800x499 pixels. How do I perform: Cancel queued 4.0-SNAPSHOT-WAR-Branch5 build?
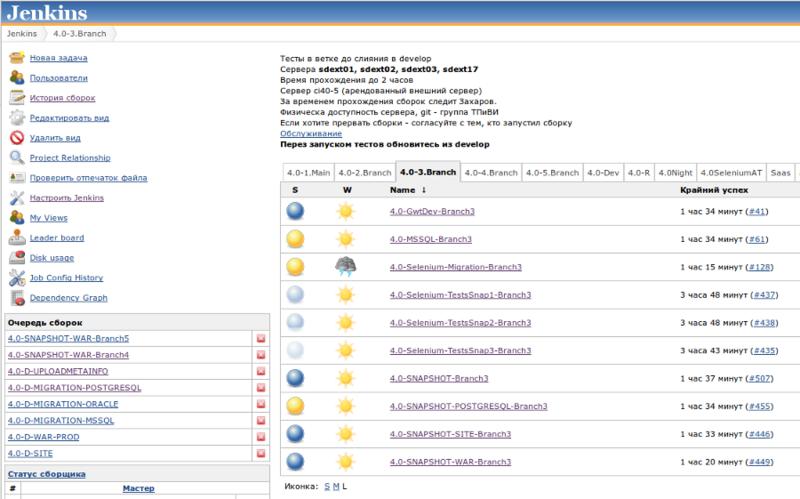click(261, 338)
